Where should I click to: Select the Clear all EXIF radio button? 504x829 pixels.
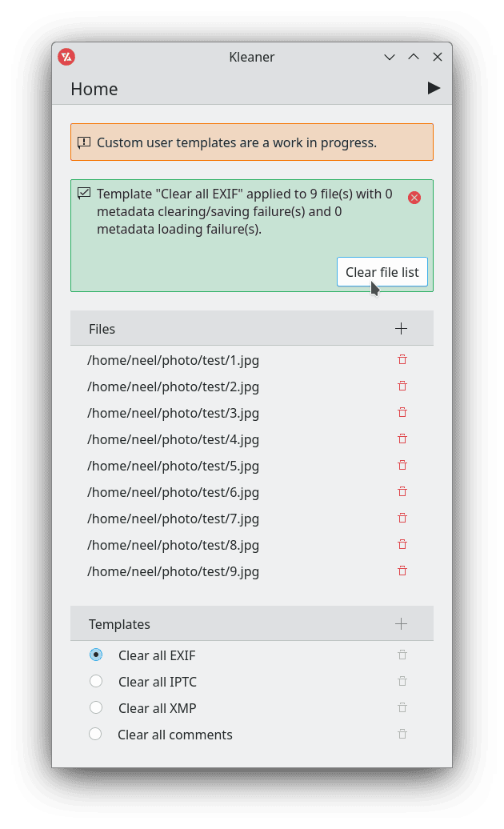pos(96,655)
